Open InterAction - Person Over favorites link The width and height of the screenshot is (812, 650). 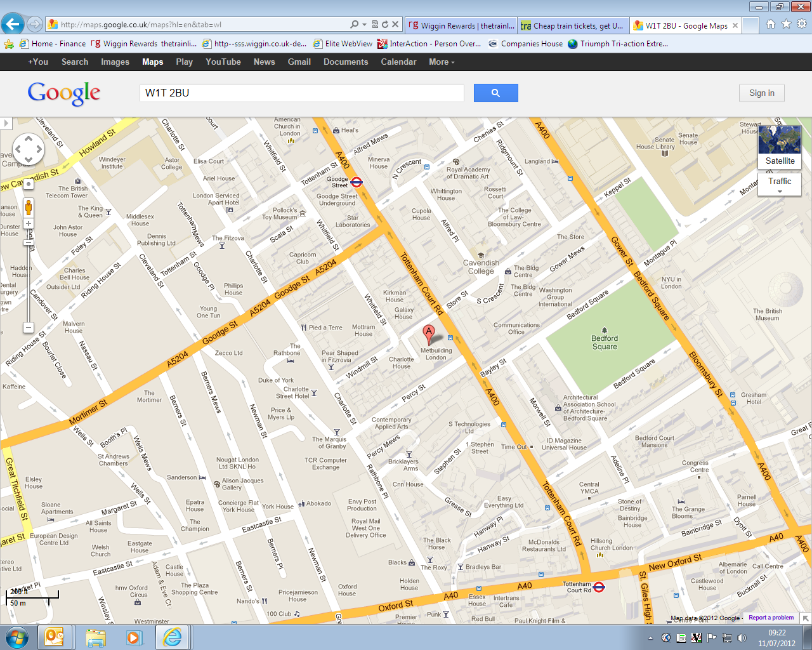pyautogui.click(x=429, y=44)
